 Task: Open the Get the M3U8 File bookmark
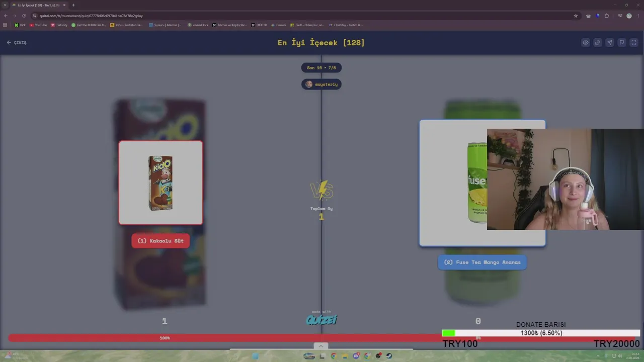[89, 25]
